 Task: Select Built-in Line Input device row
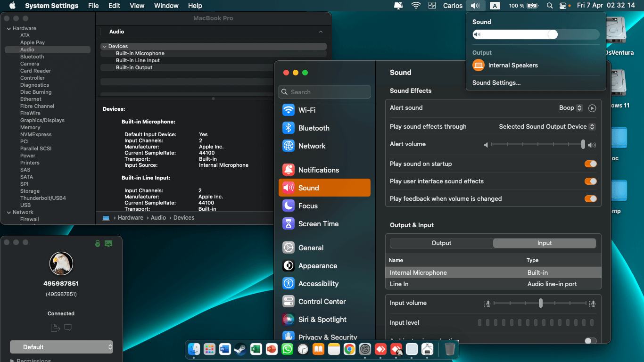[x=214, y=60]
